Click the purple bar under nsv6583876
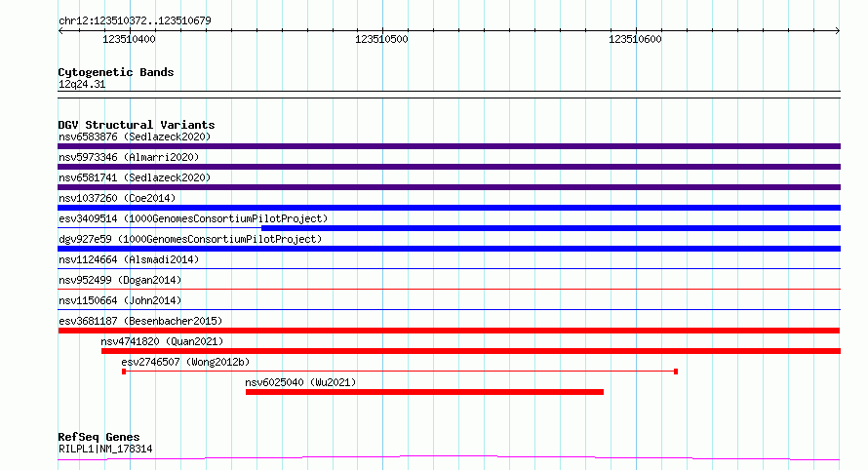 [449, 146]
